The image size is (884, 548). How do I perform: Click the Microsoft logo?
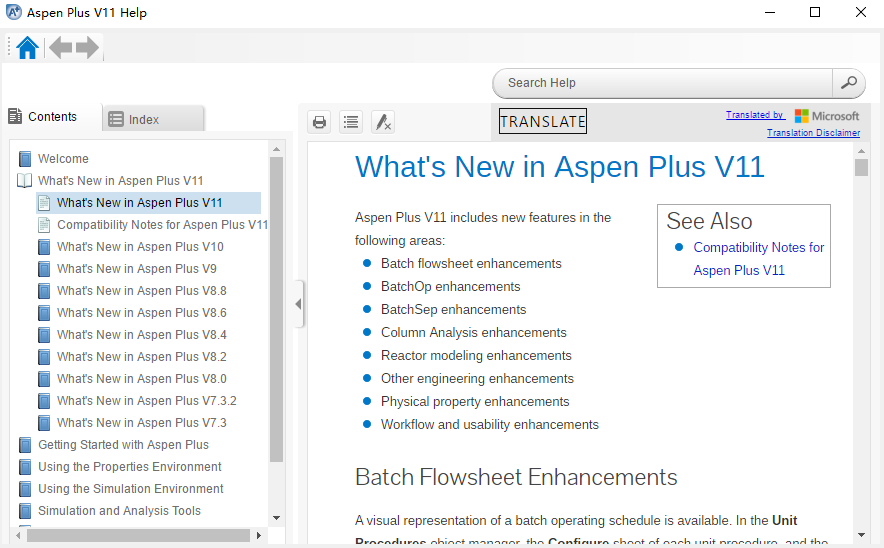tap(826, 116)
